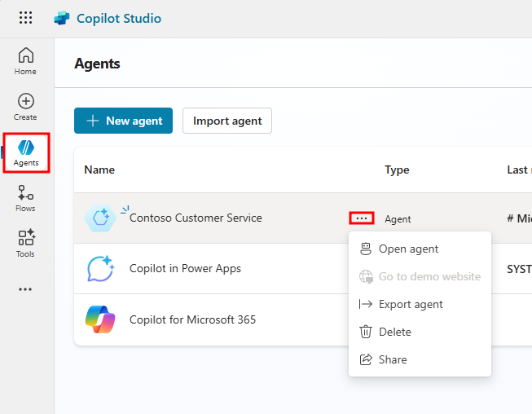Expand more sidebar options ellipsis
532x414 pixels.
26,289
